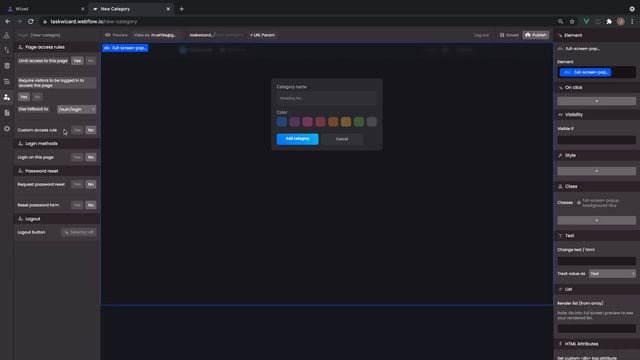Open browser extensions puzzle icon
640x360 pixels.
tap(609, 21)
